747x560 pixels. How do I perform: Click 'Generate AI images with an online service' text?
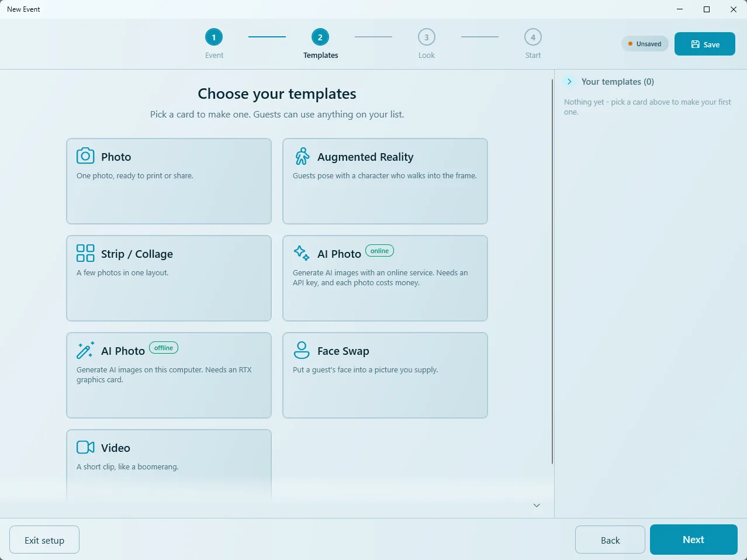(380, 278)
